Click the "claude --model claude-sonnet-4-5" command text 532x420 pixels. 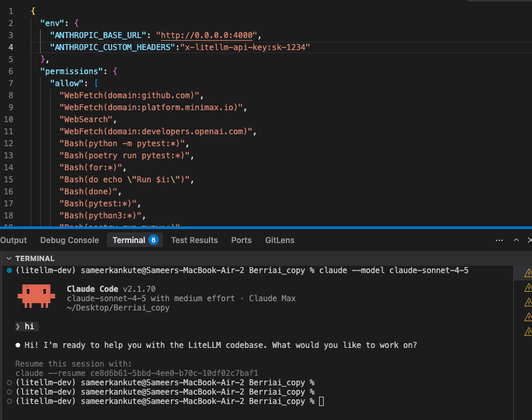[x=394, y=270]
